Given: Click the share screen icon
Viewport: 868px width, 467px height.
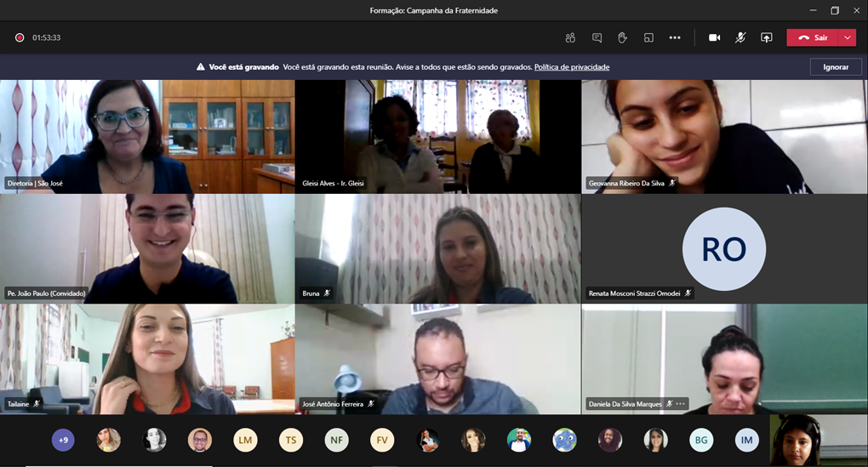Looking at the screenshot, I should coord(766,37).
